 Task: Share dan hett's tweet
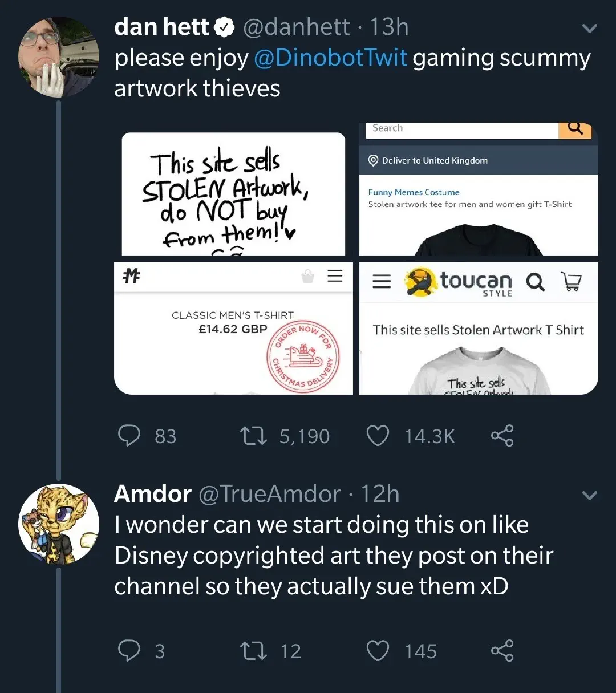pos(502,436)
